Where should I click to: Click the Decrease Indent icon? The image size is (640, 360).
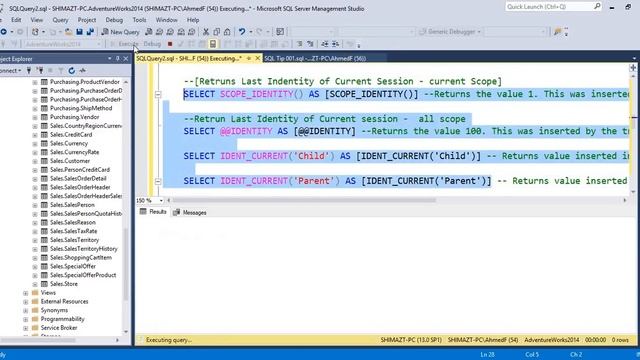325,44
